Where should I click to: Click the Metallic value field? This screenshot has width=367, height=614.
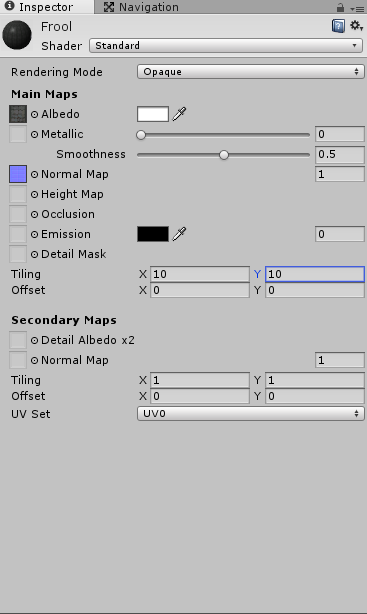point(340,134)
